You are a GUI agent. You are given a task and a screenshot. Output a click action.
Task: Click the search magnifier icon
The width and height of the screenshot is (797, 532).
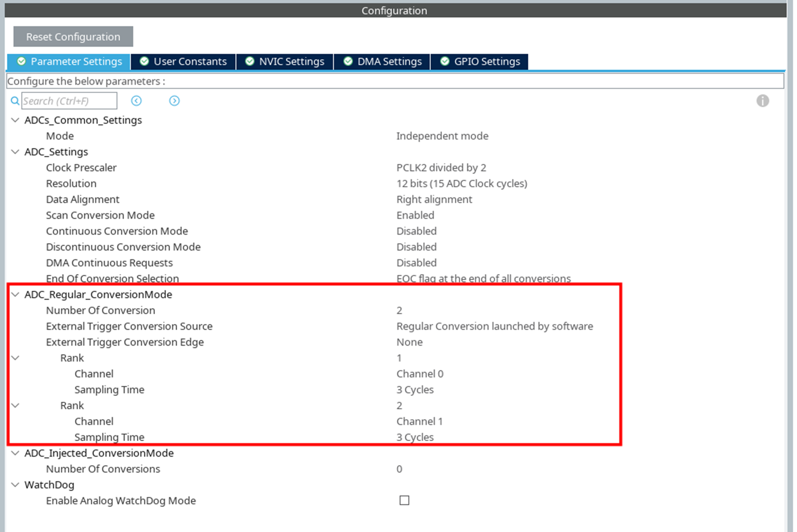(x=15, y=101)
